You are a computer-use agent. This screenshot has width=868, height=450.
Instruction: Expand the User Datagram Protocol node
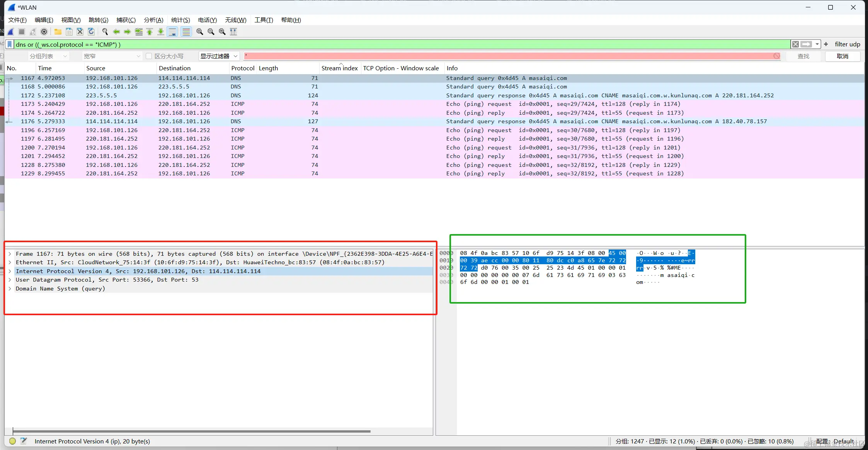10,280
